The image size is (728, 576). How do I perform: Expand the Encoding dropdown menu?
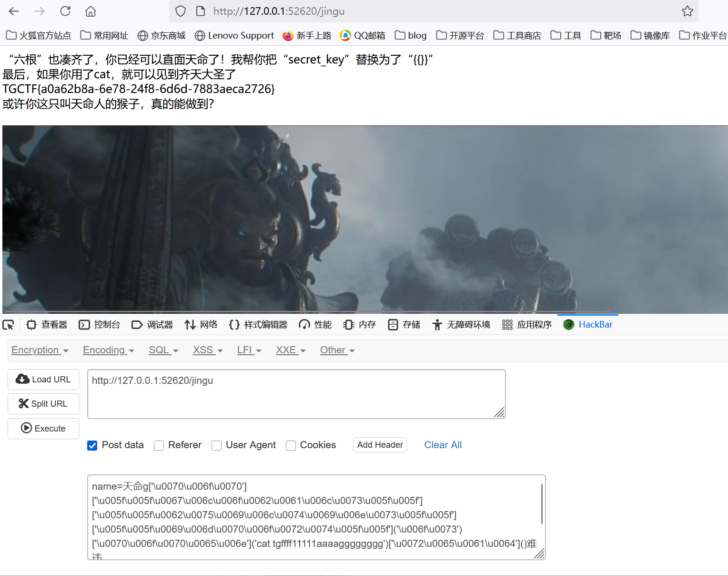109,350
